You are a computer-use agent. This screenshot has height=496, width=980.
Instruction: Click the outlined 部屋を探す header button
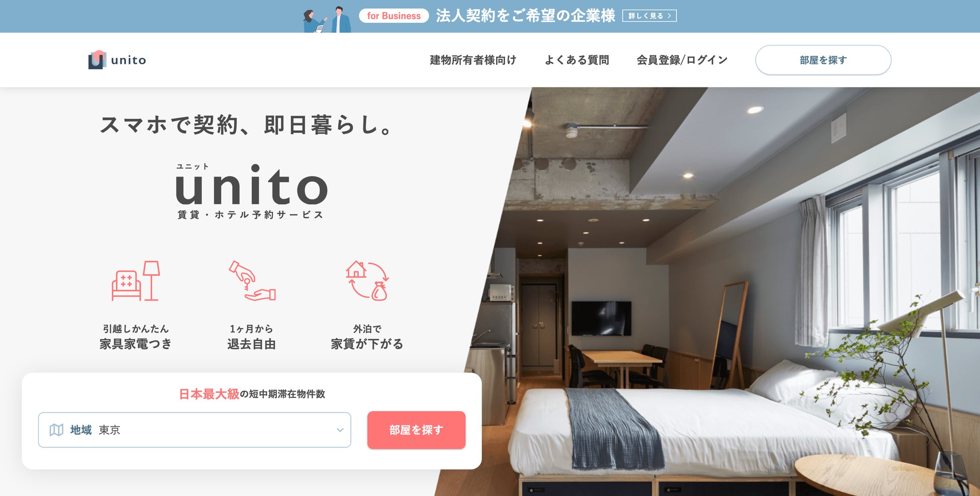pyautogui.click(x=823, y=60)
